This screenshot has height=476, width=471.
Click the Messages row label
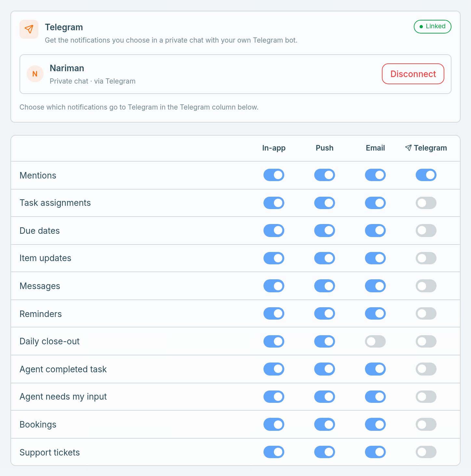(x=40, y=286)
